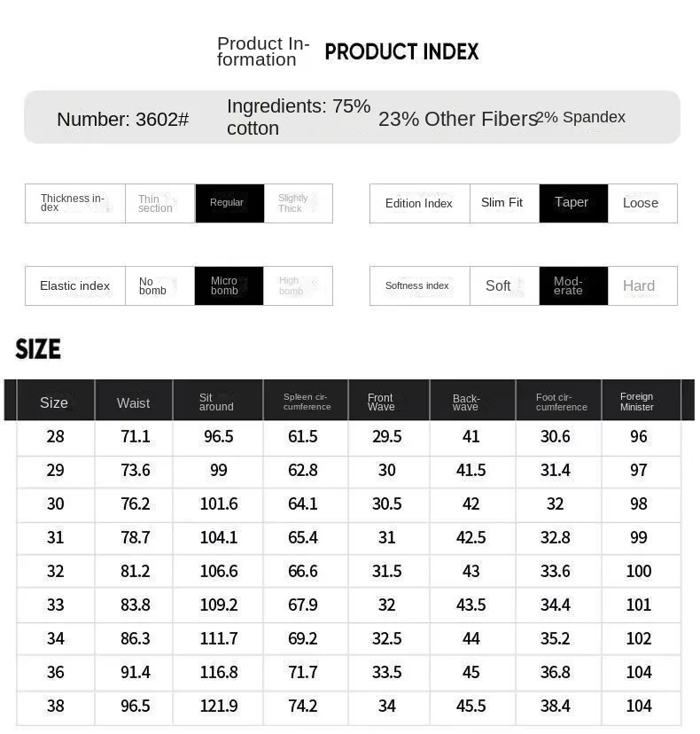Choose the Hard softness option

click(642, 286)
